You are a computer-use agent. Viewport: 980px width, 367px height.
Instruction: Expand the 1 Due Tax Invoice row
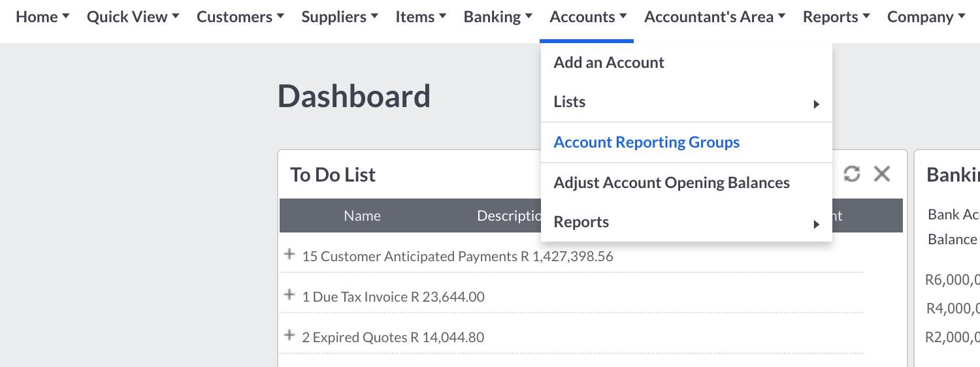289,295
